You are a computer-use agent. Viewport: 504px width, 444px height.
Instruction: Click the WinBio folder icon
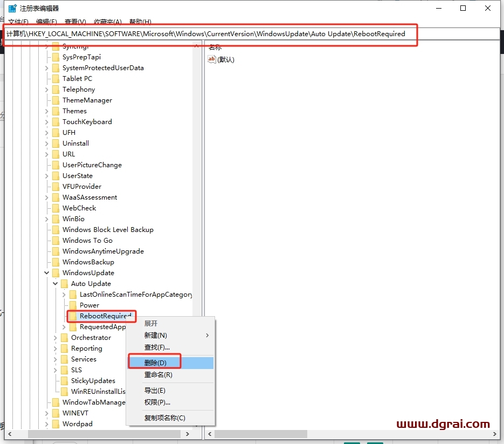[x=56, y=218]
